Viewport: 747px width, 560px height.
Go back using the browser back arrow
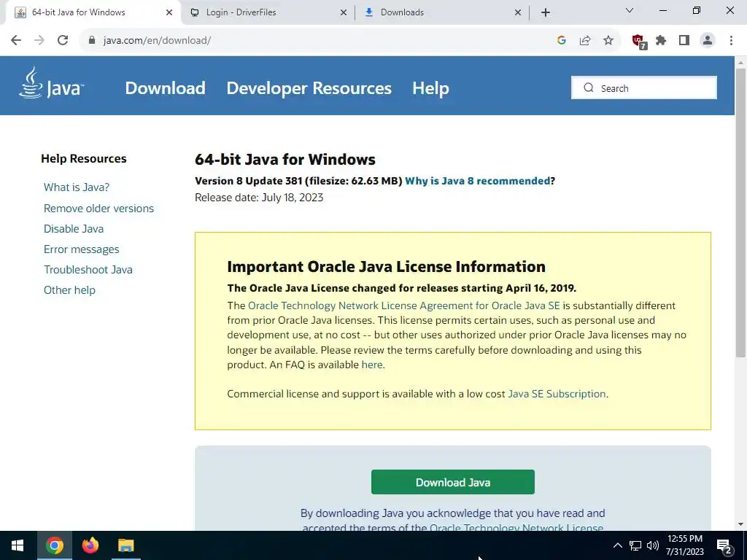(x=16, y=41)
